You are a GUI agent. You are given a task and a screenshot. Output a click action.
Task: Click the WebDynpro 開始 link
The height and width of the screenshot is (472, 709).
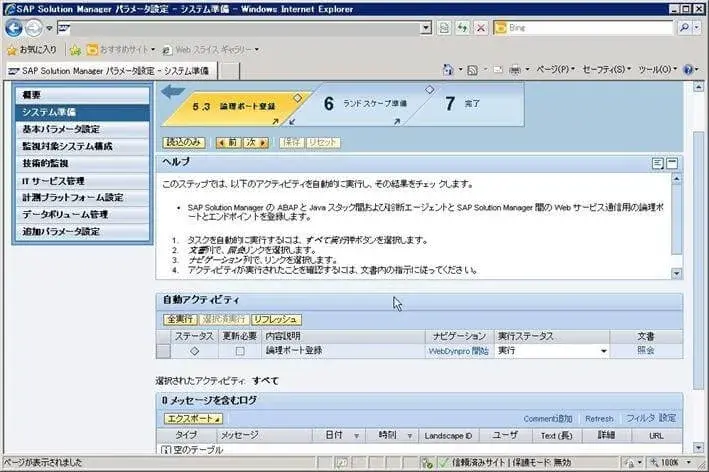458,351
